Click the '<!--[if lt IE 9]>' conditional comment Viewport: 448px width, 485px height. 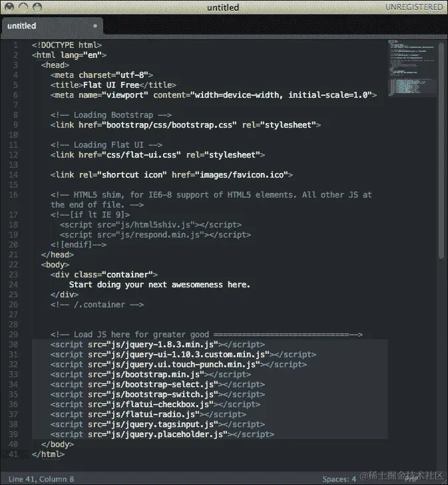click(90, 215)
